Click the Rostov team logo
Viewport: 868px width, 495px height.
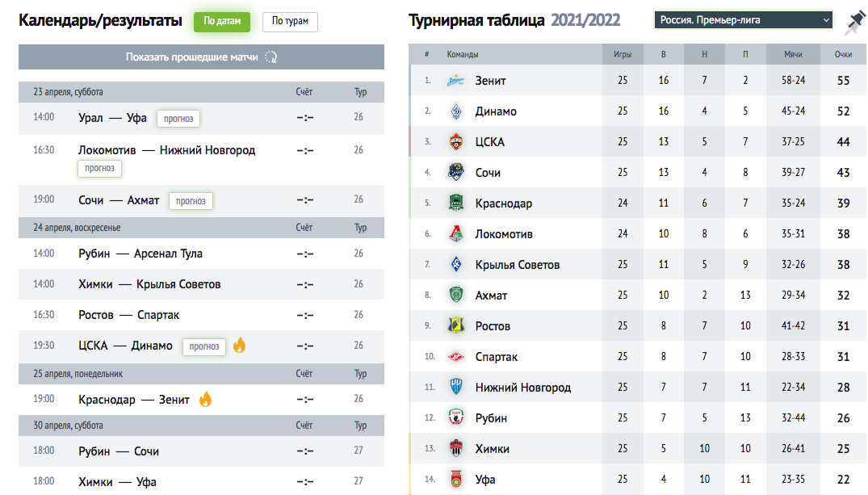[x=455, y=325]
